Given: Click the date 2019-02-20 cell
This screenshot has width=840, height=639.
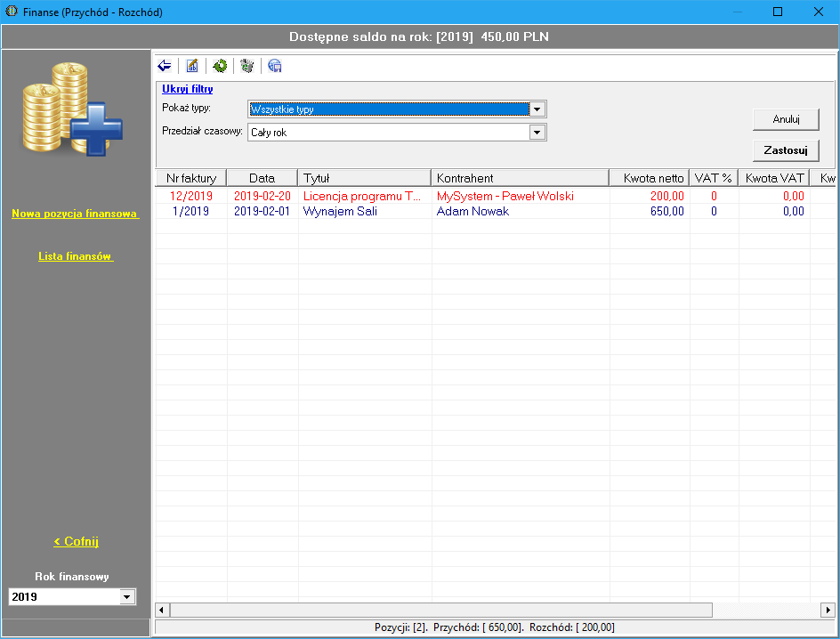Looking at the screenshot, I should tap(262, 196).
